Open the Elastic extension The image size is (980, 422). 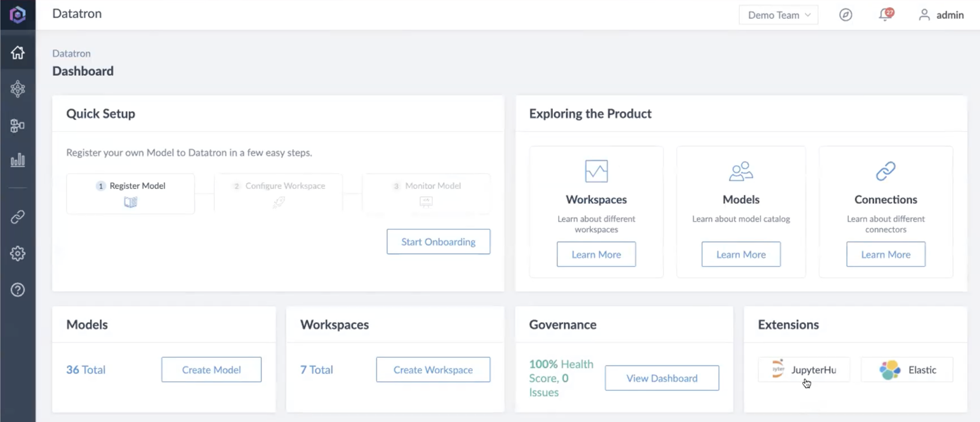pos(906,369)
